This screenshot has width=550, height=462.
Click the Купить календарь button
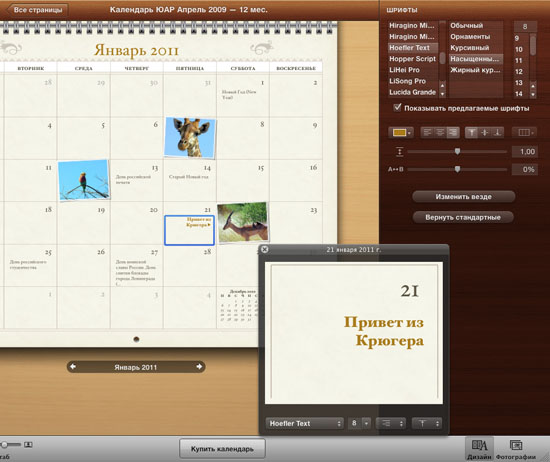point(222,449)
